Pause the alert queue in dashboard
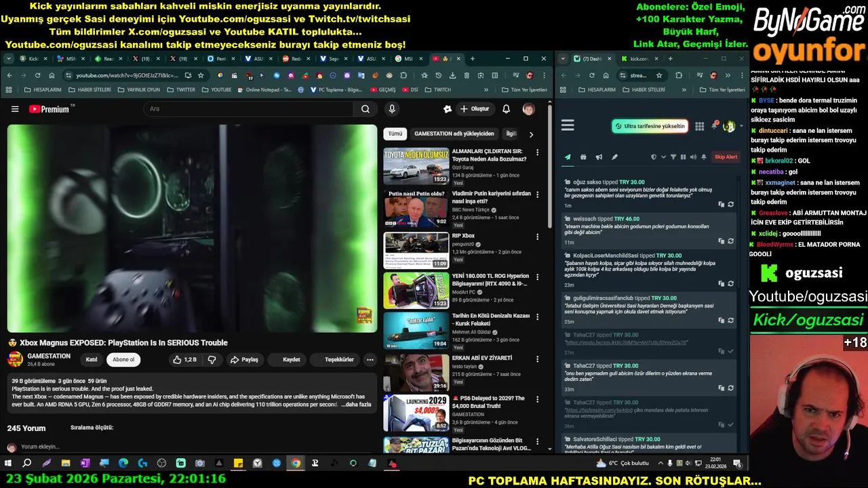Viewport: 868px width, 488px height. (x=683, y=157)
